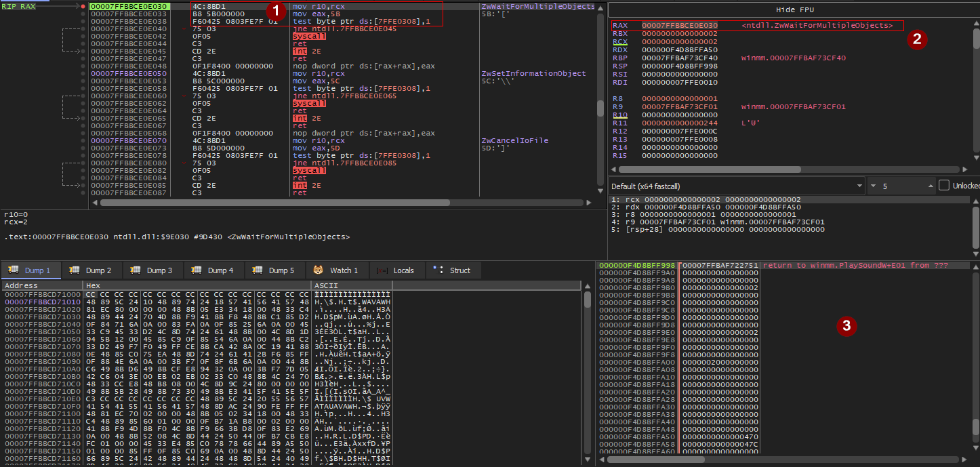Select dump row address 00007FFBBCD71010

pos(42,302)
